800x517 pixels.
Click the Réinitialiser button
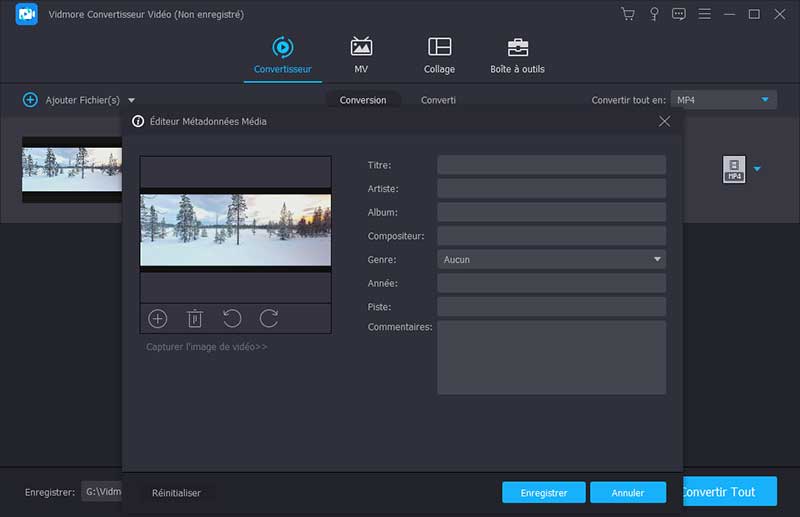click(x=176, y=493)
